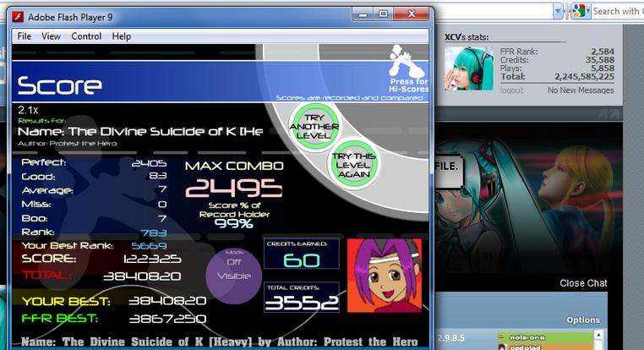
Task: Click Try Another Level button
Action: [314, 127]
